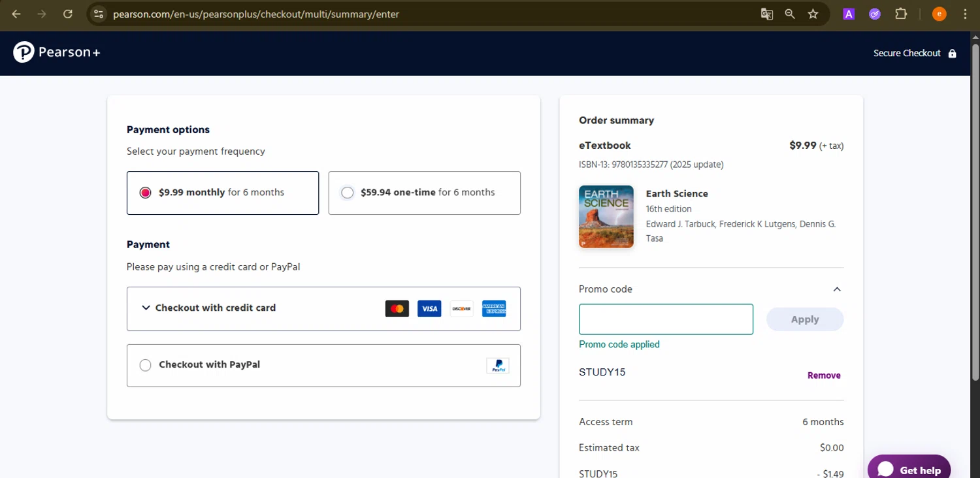
Task: Click the book authors' names text
Action: click(741, 231)
